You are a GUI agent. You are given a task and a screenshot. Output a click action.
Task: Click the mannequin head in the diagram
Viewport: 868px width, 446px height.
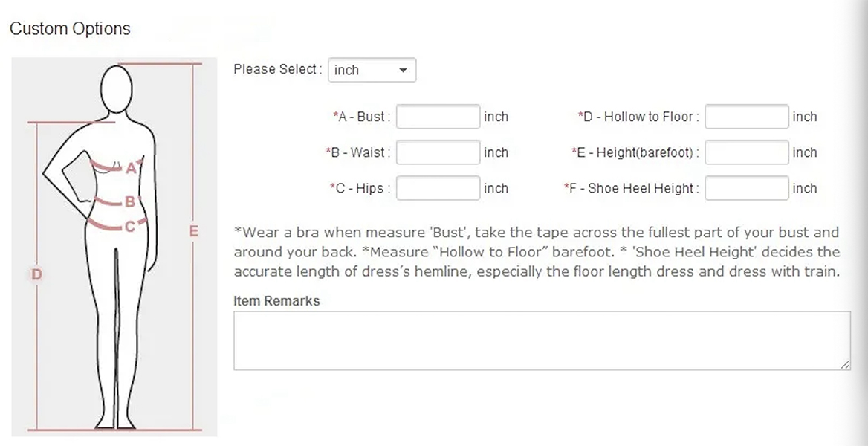pos(117,88)
